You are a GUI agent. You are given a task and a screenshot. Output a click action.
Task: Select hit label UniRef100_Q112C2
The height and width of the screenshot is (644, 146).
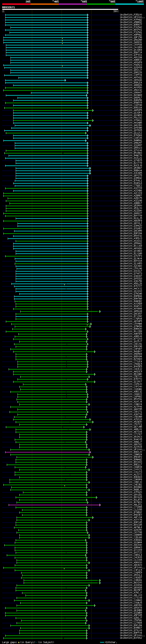pyautogui.click(x=131, y=133)
